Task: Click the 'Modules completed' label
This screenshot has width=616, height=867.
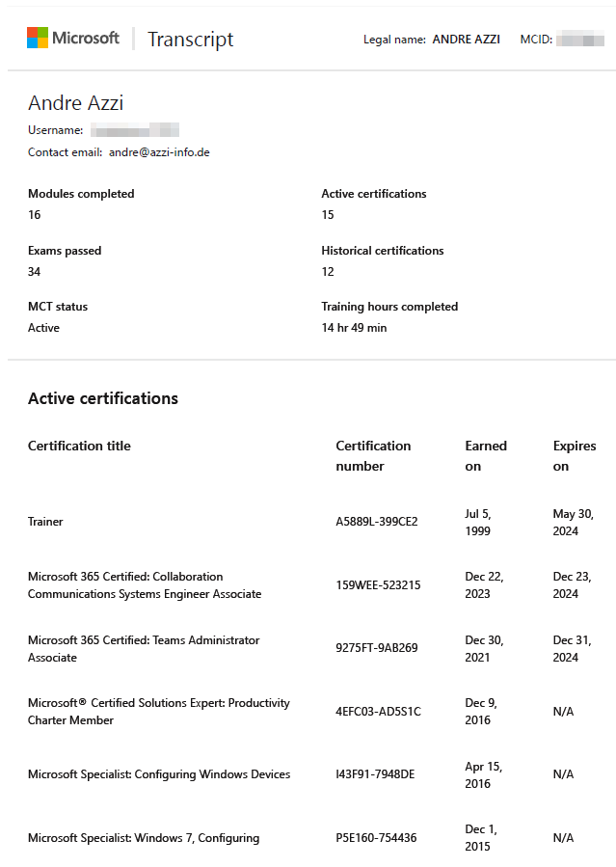Action: [x=81, y=194]
